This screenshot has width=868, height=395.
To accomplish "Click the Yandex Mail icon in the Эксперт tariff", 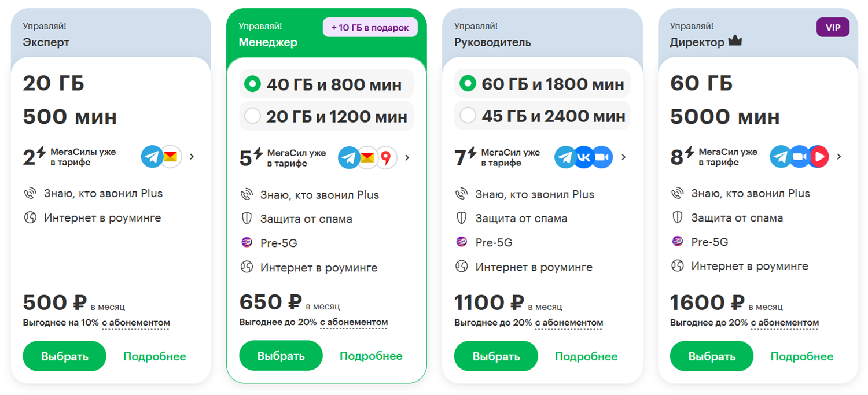I will click(x=171, y=157).
